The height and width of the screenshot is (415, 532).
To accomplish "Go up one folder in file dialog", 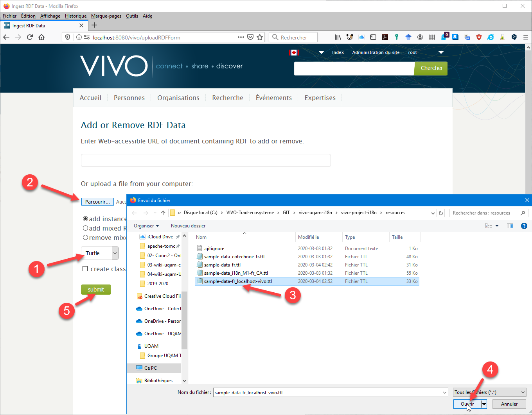I will tap(163, 213).
